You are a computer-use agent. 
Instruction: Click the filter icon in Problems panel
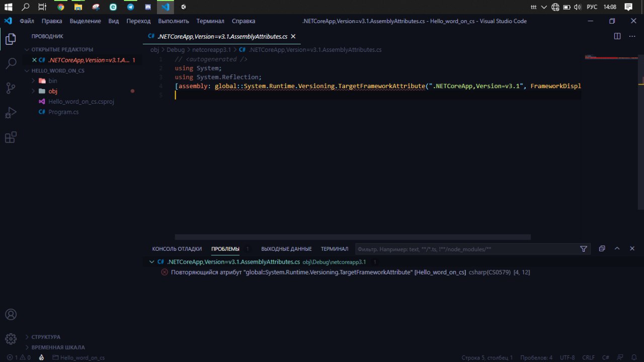[584, 249]
